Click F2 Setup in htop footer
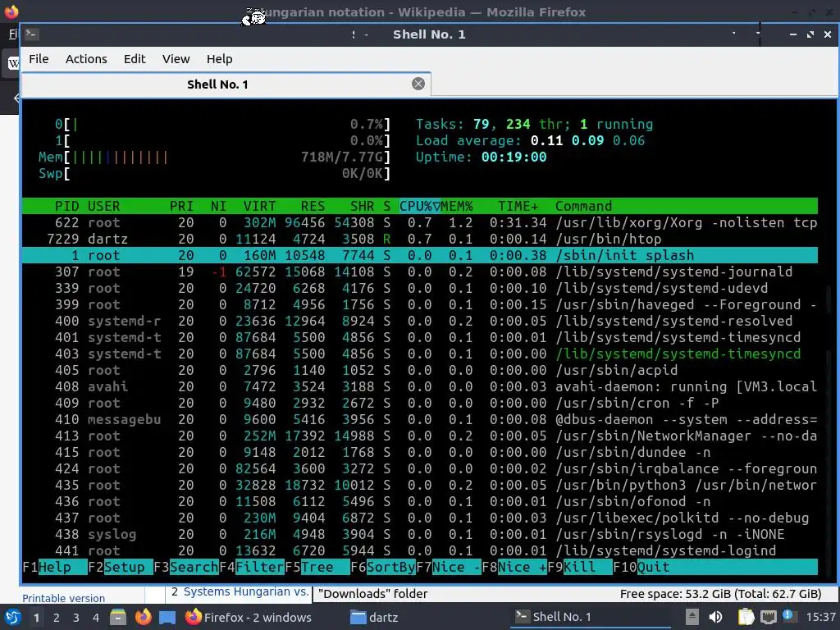Screen dimensions: 840x630 click(x=120, y=567)
